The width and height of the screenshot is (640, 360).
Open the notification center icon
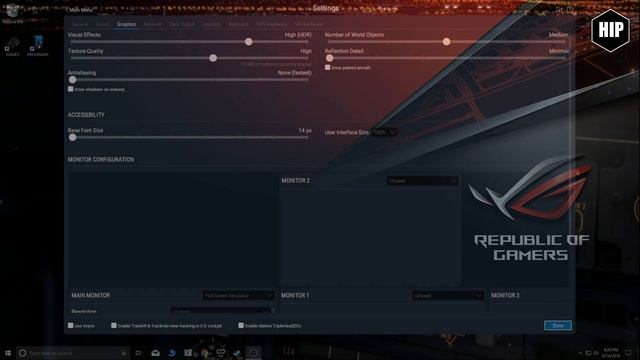tap(629, 353)
